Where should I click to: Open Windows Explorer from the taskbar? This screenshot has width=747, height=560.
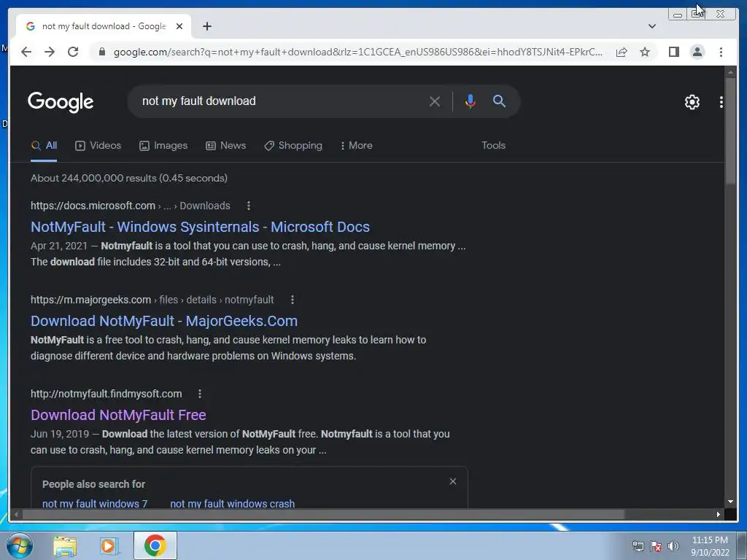[65, 546]
